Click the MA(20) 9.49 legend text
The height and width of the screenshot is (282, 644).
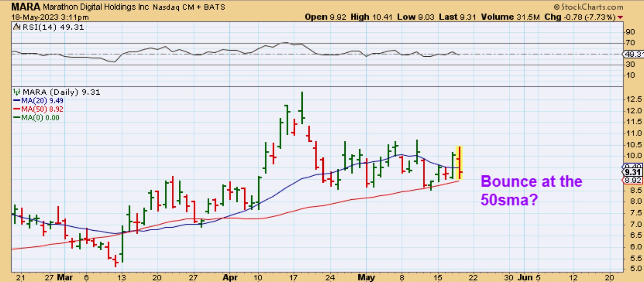[42, 101]
